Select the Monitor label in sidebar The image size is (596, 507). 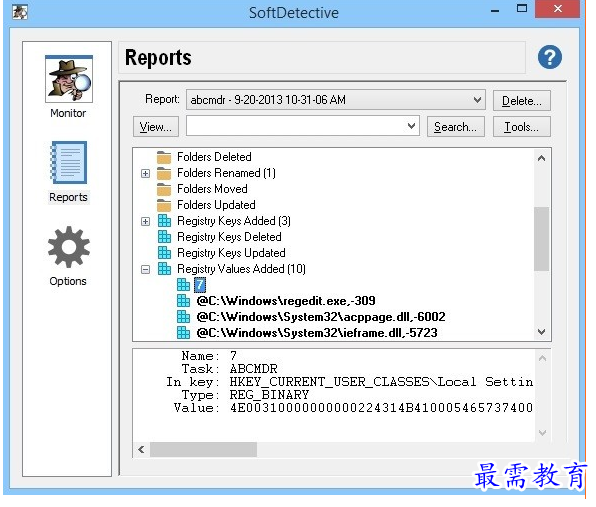point(68,113)
